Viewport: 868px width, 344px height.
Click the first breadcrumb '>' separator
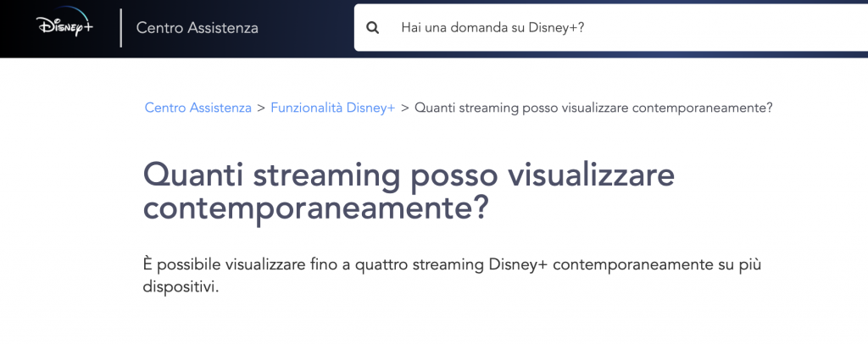261,108
